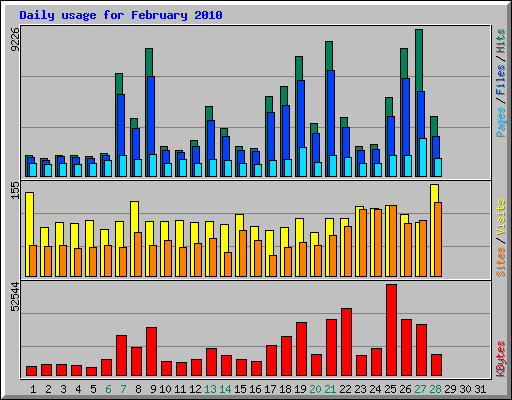Click day 31 on the x-axis
Image resolution: width=512 pixels, height=400 pixels.
(x=480, y=389)
